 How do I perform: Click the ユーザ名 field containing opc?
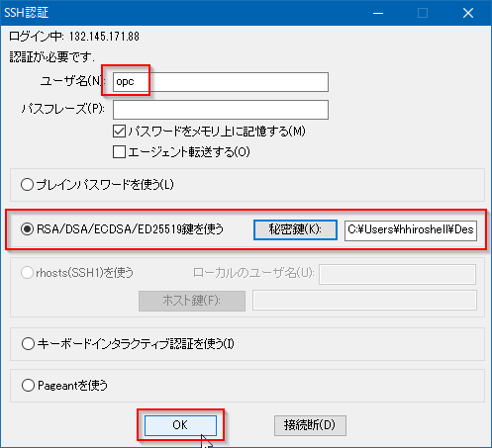[x=221, y=82]
